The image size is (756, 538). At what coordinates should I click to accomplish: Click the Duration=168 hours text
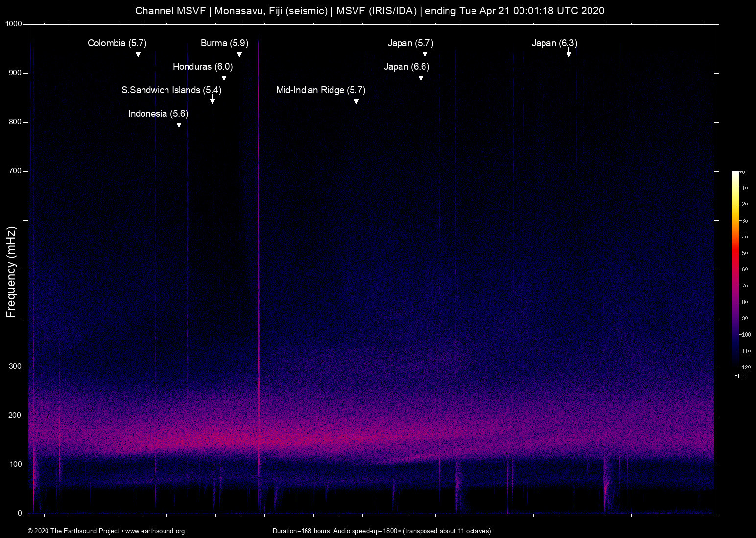tap(302, 531)
